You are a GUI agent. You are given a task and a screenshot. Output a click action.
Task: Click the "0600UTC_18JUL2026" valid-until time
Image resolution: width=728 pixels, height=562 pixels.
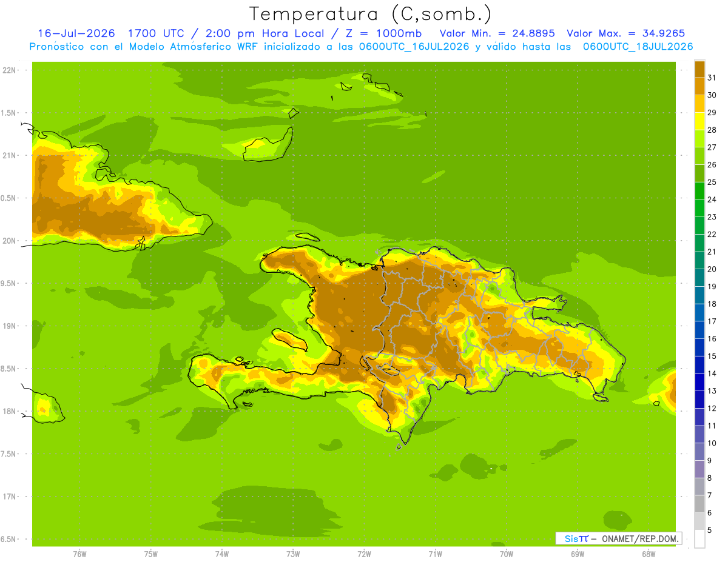pos(638,47)
